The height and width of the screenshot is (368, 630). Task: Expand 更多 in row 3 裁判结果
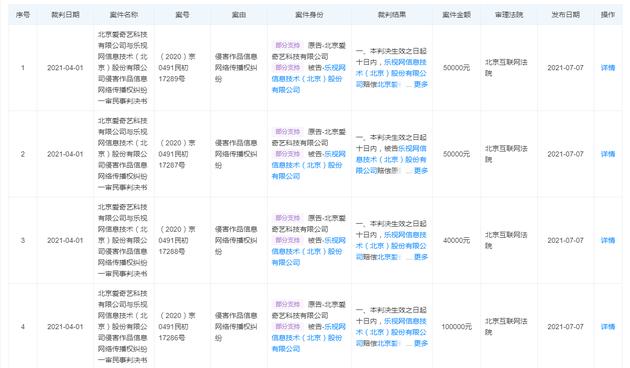click(421, 257)
